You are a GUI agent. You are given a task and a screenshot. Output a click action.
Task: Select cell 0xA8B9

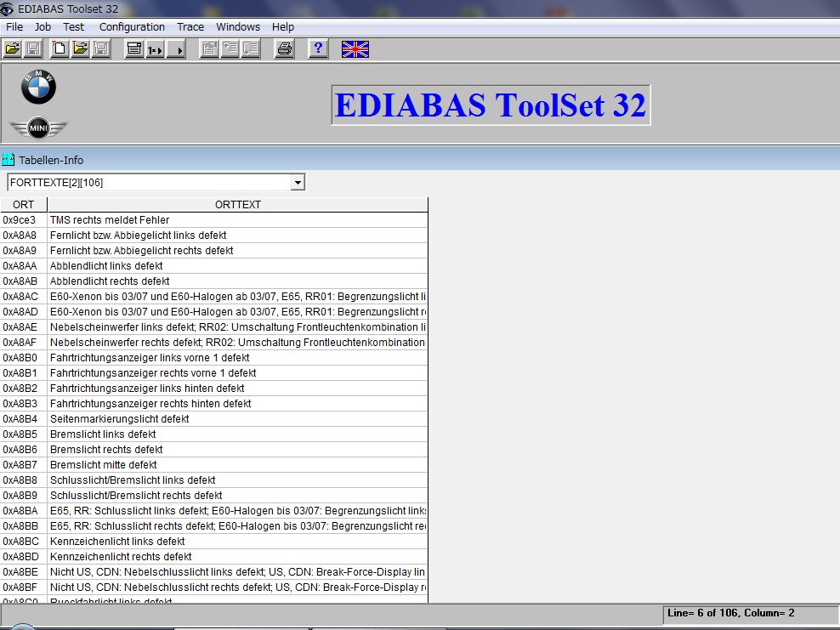point(24,496)
